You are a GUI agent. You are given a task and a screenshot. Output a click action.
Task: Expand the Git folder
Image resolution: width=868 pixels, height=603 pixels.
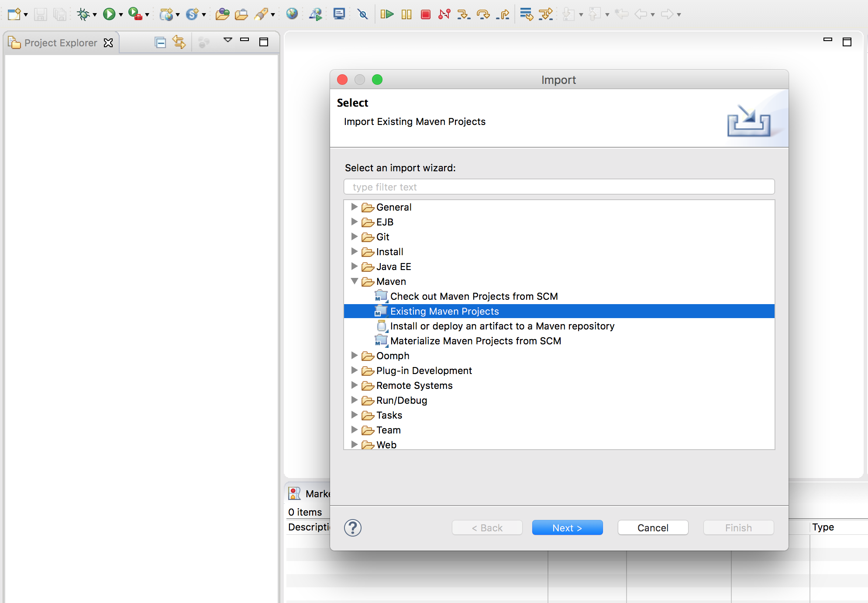click(x=354, y=236)
